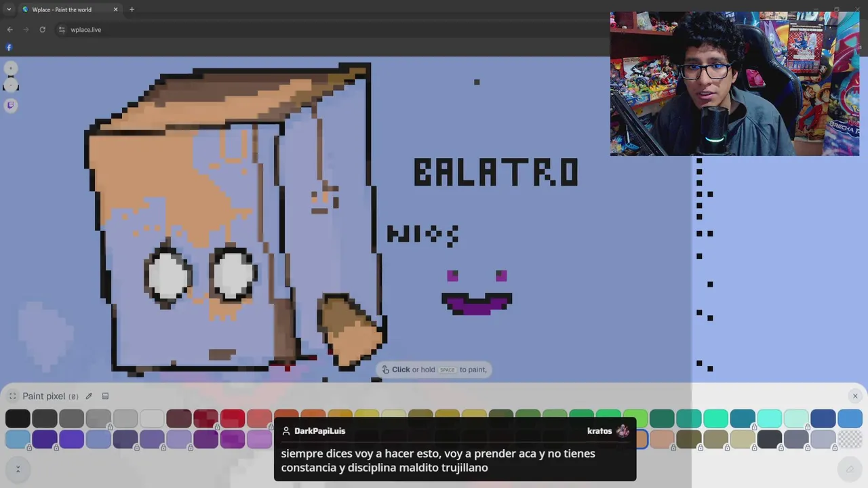Select the dark indigo swatch
This screenshot has width=868, height=488.
coord(45,439)
